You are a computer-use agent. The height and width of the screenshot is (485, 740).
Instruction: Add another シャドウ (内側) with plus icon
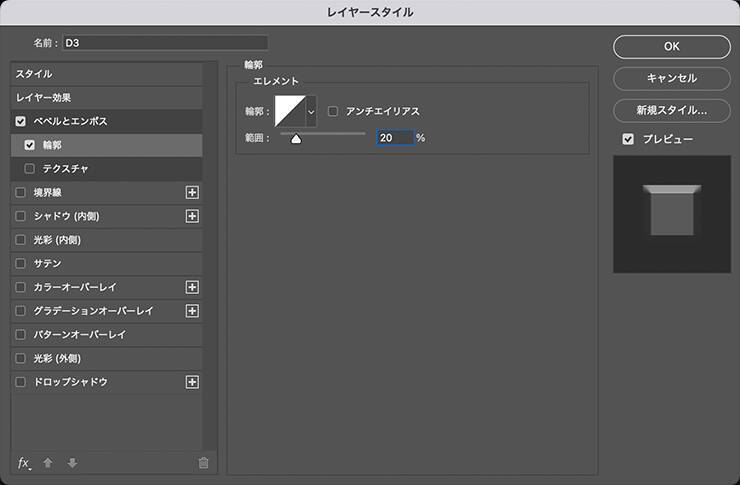point(193,216)
